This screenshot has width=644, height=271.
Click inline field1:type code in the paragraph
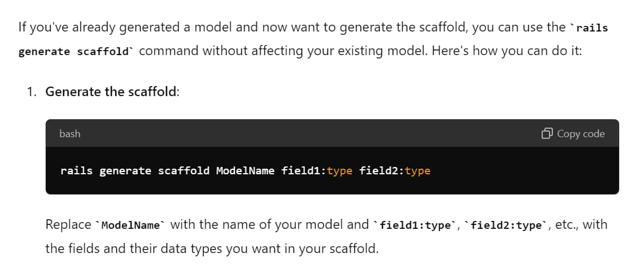click(414, 225)
